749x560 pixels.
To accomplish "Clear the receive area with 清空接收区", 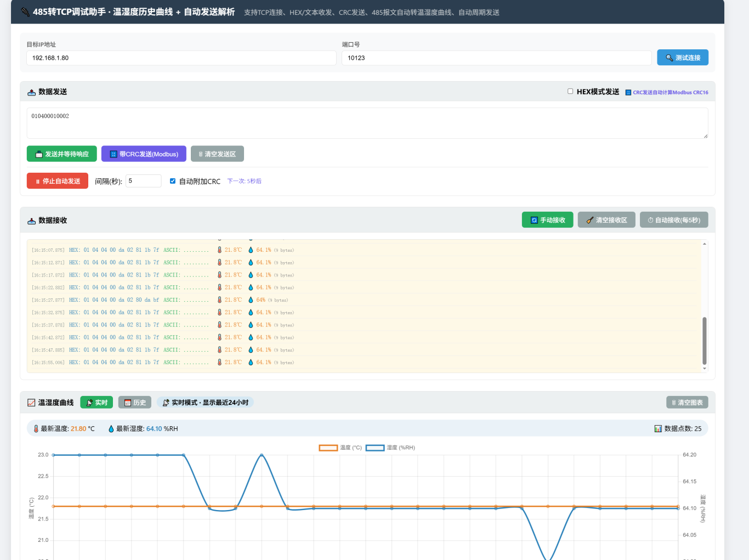I will (x=606, y=220).
